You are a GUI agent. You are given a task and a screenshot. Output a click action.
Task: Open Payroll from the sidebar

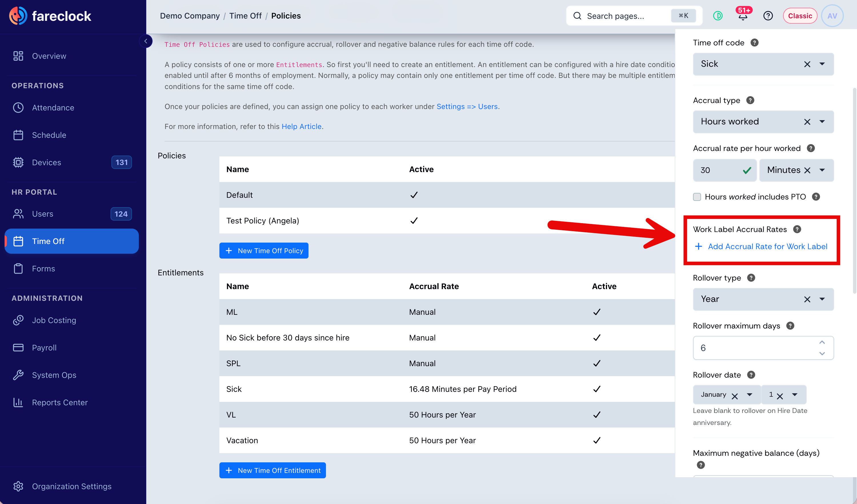click(44, 348)
